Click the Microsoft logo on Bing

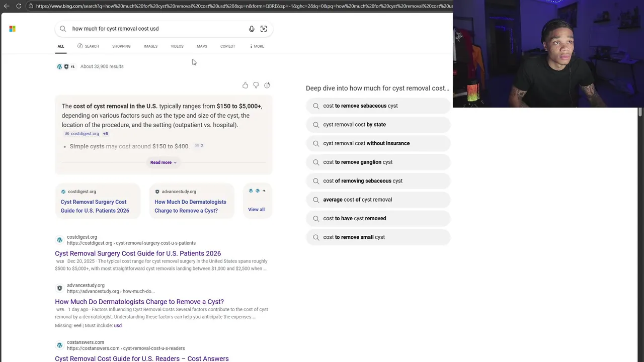click(x=12, y=29)
